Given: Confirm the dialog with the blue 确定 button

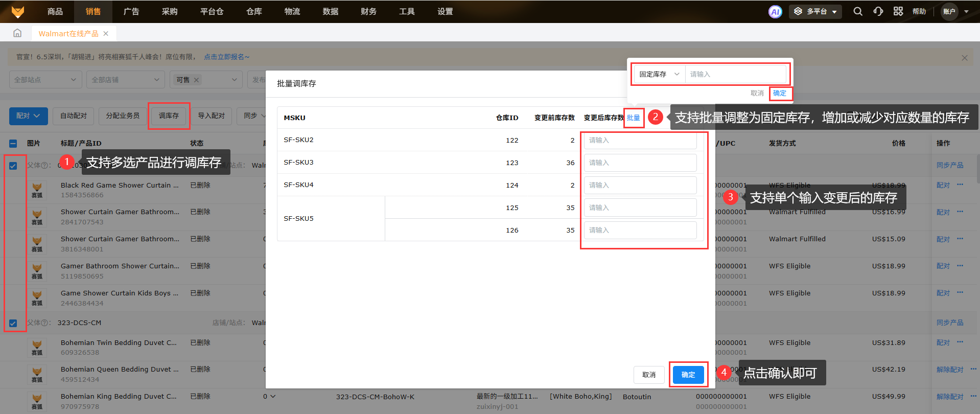Looking at the screenshot, I should [688, 375].
